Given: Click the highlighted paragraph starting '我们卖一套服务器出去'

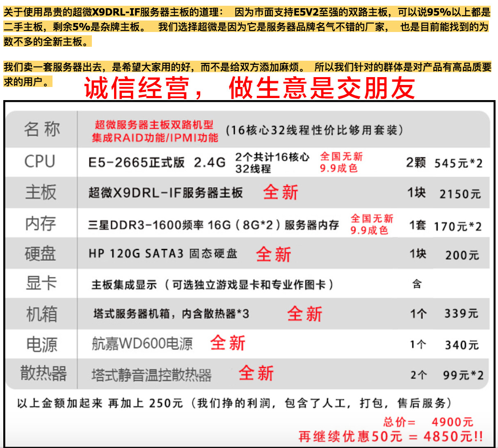Looking at the screenshot, I should click(x=247, y=74).
